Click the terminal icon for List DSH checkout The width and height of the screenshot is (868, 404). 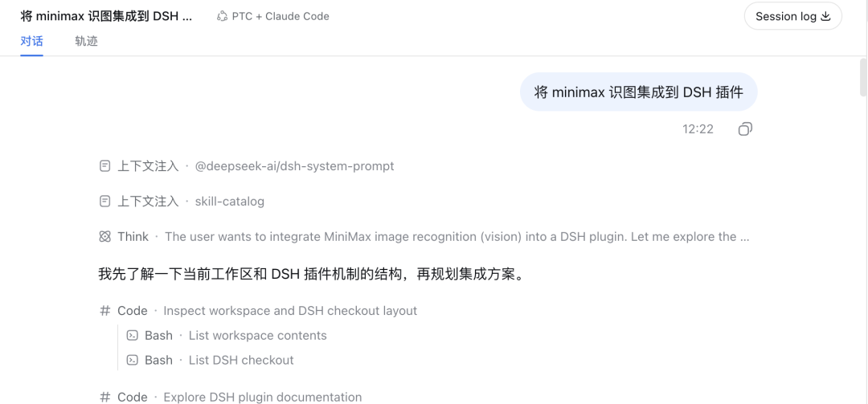133,361
